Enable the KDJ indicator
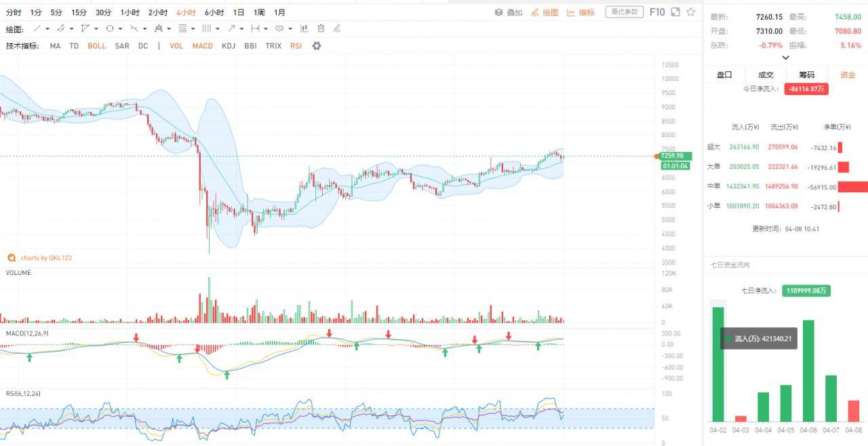 click(229, 46)
